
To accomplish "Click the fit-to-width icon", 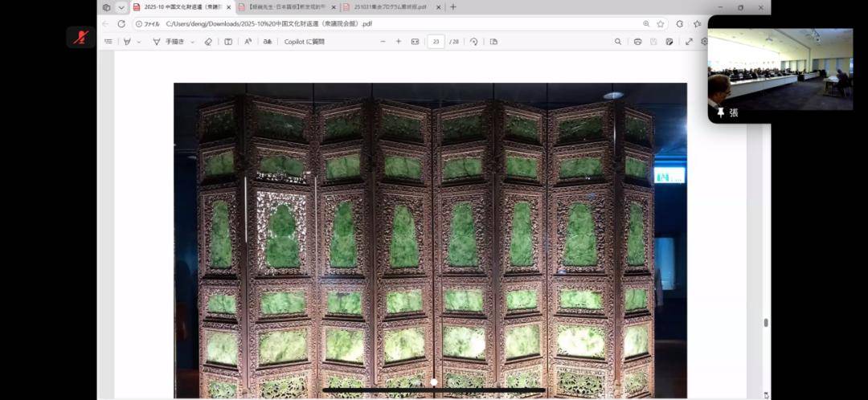I will (415, 42).
